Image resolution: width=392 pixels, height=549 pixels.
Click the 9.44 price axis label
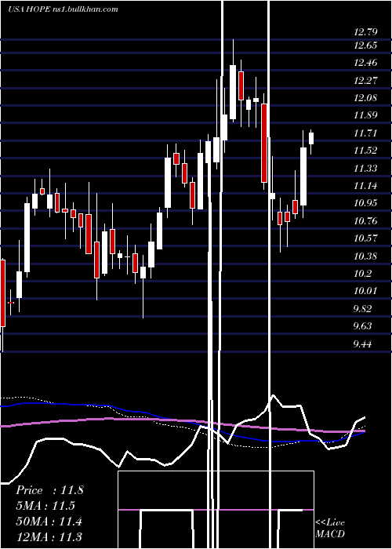click(x=362, y=344)
